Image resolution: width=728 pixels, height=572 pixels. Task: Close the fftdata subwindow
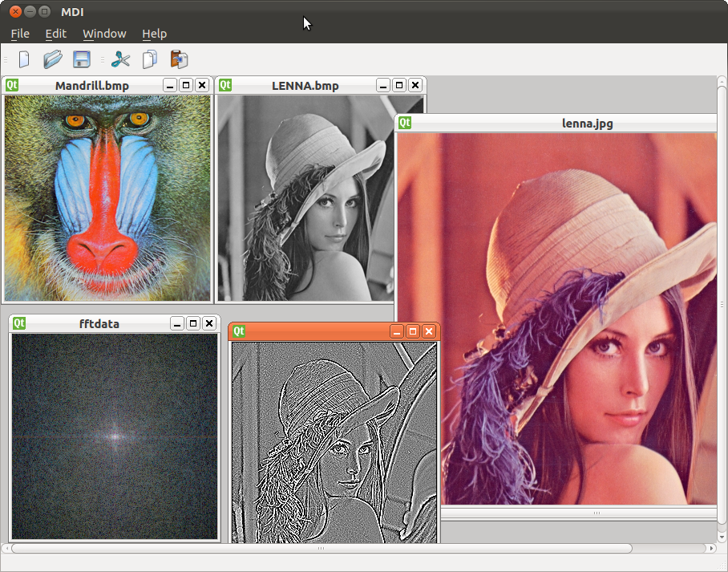coord(209,324)
